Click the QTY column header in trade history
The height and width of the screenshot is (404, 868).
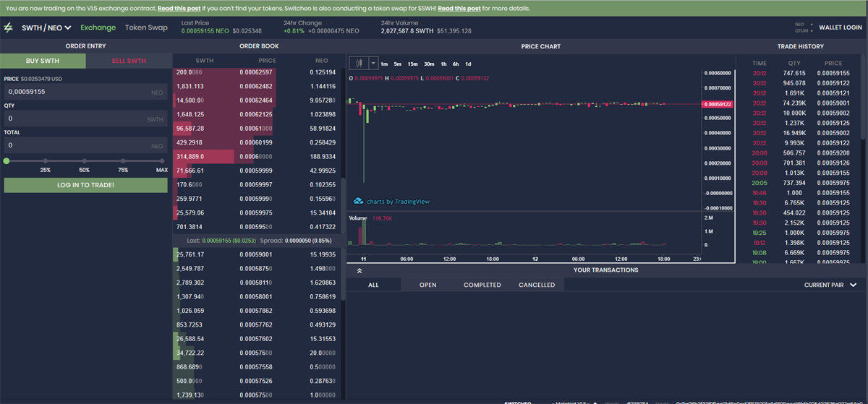(794, 64)
